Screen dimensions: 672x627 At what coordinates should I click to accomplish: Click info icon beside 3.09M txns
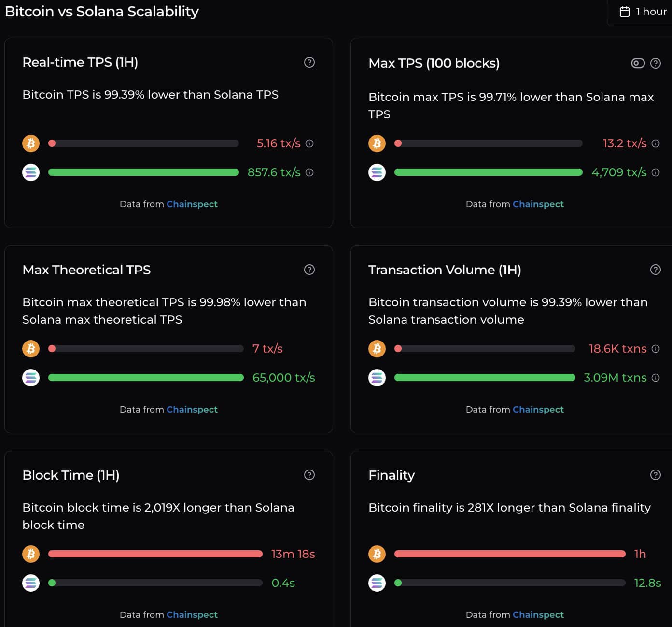pyautogui.click(x=656, y=378)
